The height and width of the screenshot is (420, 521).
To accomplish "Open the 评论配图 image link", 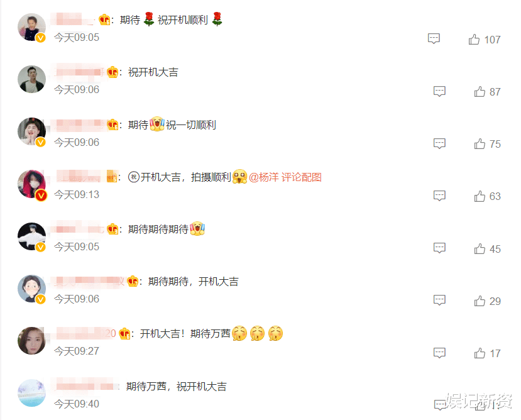I will click(302, 177).
